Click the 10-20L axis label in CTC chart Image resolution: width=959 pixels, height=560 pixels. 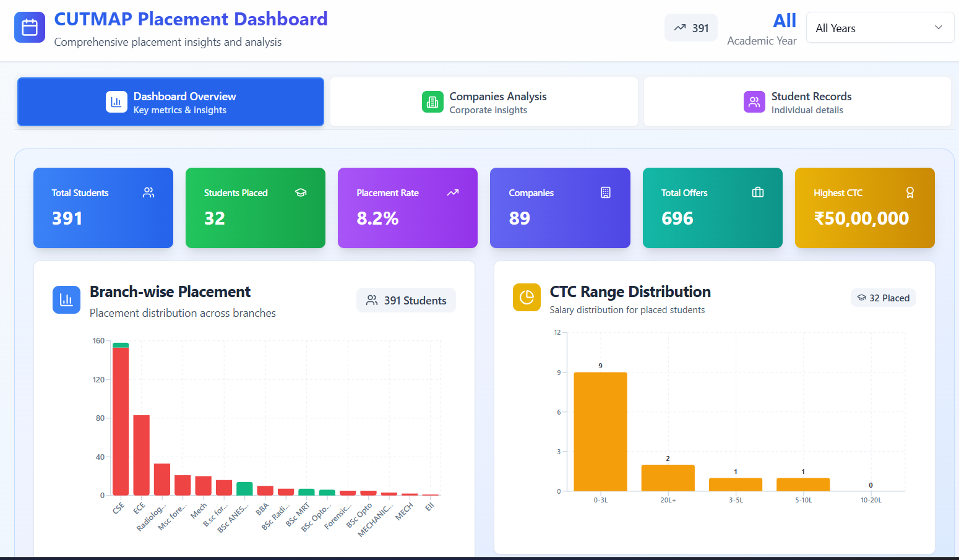pyautogui.click(x=871, y=500)
